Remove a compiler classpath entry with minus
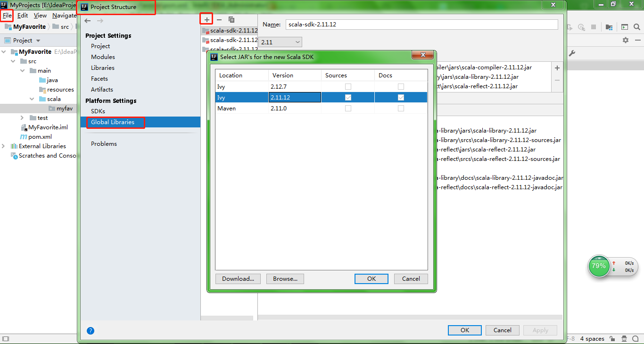 pos(557,80)
